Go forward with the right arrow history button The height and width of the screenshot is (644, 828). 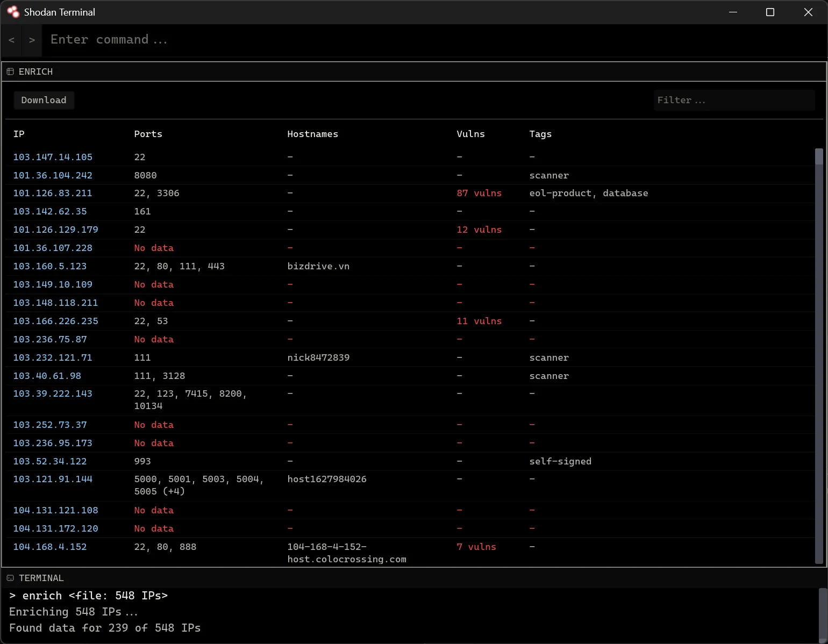[32, 40]
